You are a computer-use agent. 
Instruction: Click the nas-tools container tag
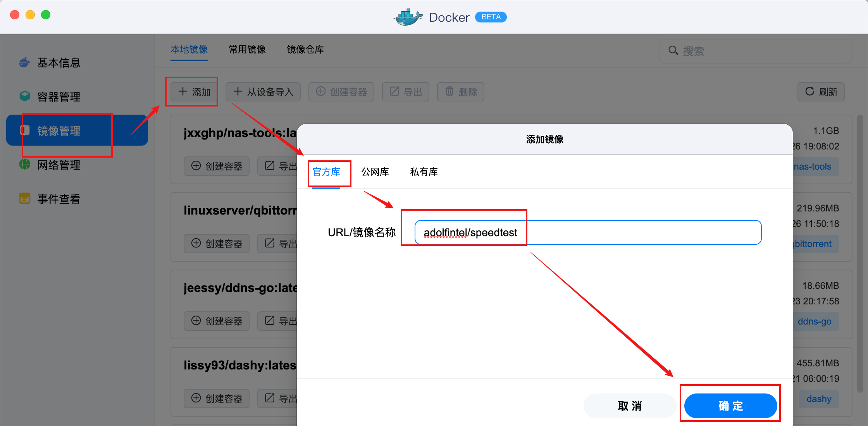pyautogui.click(x=815, y=167)
